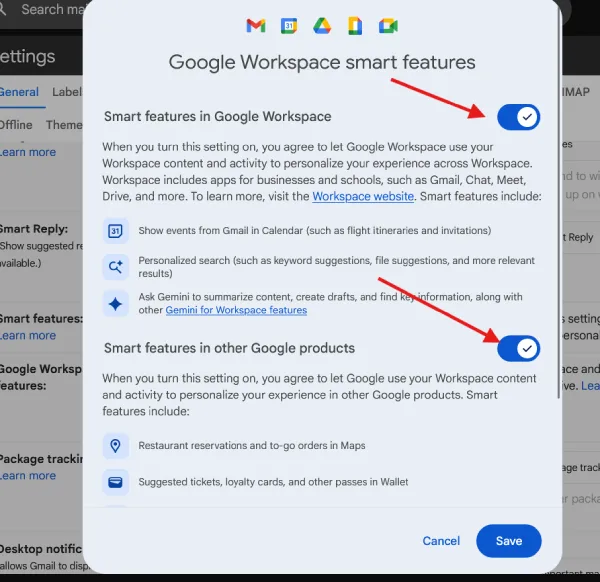This screenshot has width=600, height=582.
Task: Click the Wallet card icon
Action: tap(115, 482)
